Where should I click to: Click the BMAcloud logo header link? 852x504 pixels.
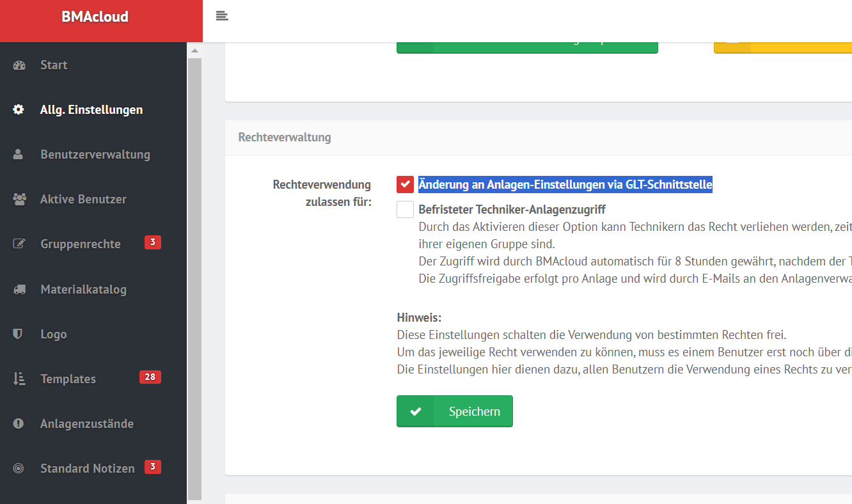pyautogui.click(x=95, y=17)
